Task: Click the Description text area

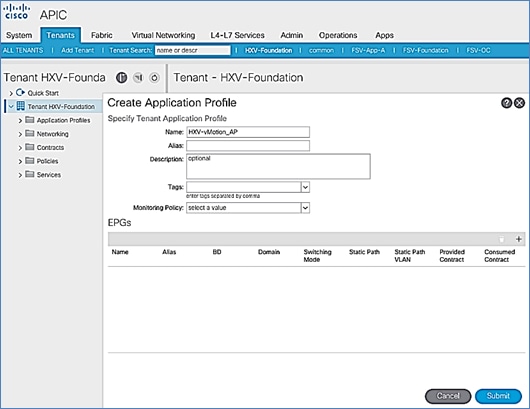Action: click(278, 166)
